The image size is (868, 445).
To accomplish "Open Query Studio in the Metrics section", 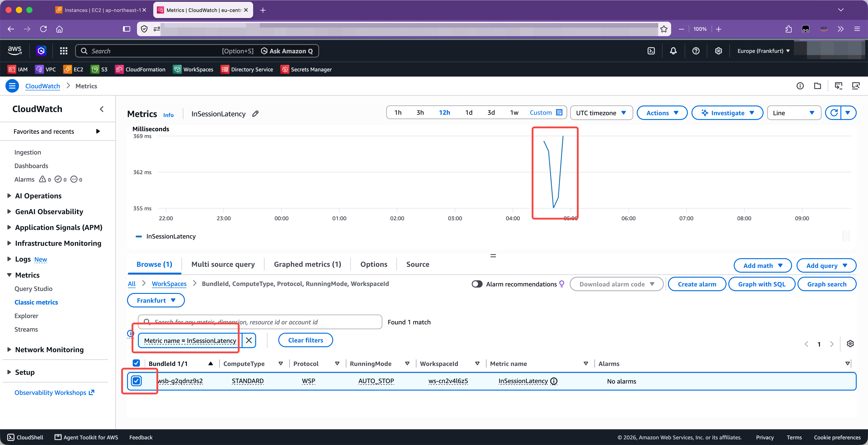I will pyautogui.click(x=33, y=289).
